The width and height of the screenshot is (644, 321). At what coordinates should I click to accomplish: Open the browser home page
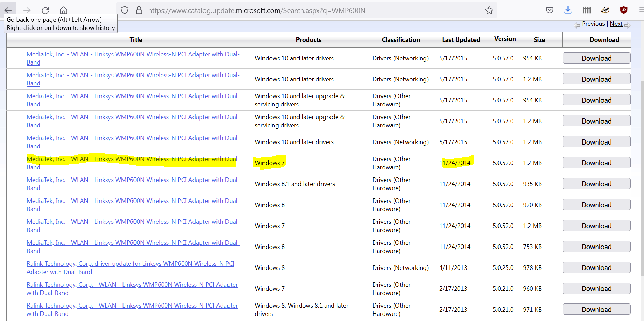pos(64,10)
